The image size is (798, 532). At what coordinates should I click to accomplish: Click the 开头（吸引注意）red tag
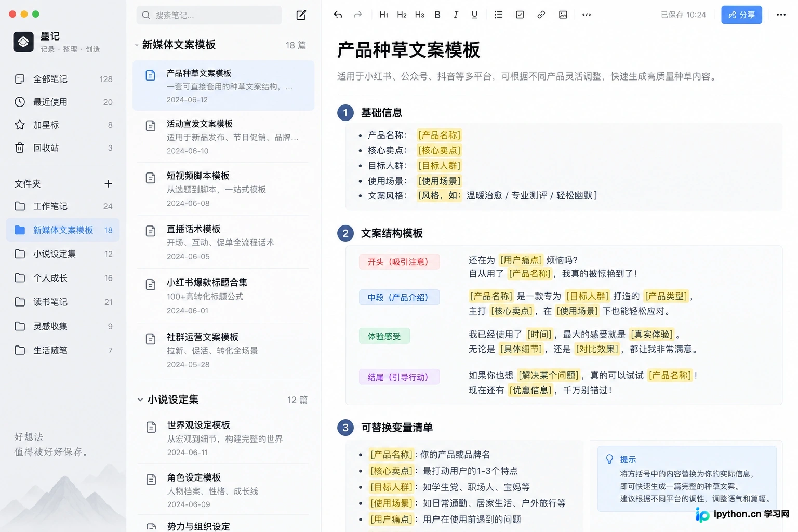coord(399,262)
